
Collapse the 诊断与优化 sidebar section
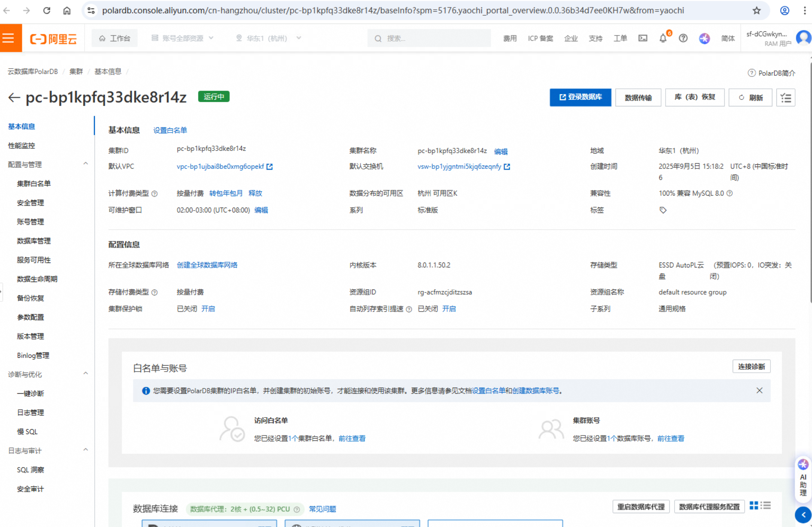(x=86, y=373)
